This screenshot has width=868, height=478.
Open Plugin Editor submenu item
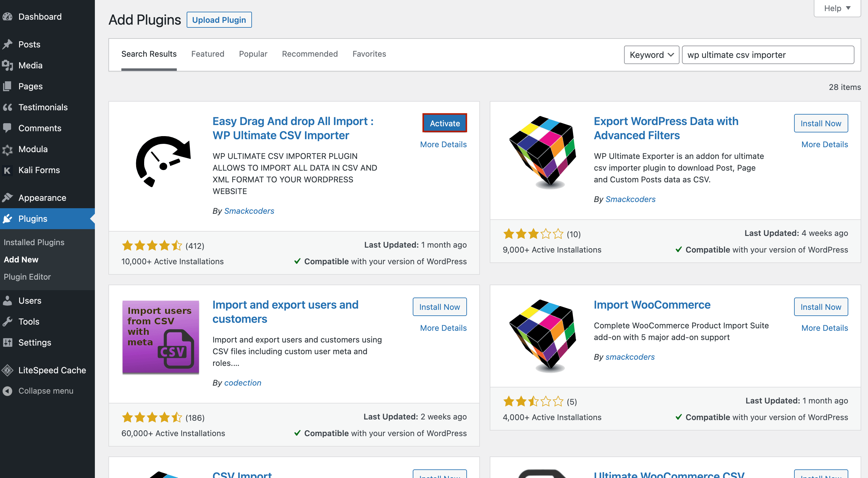[x=27, y=277]
